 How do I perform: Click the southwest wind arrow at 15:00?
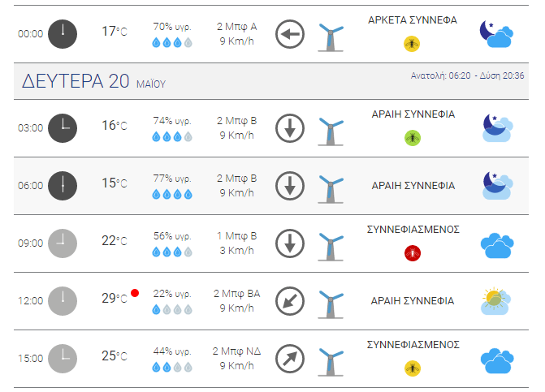[x=290, y=359]
